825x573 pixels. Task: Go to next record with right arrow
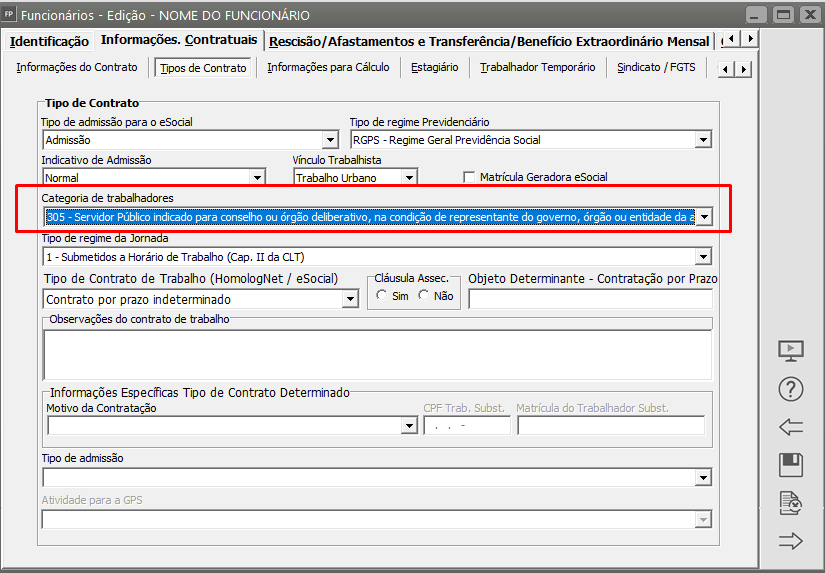point(790,541)
